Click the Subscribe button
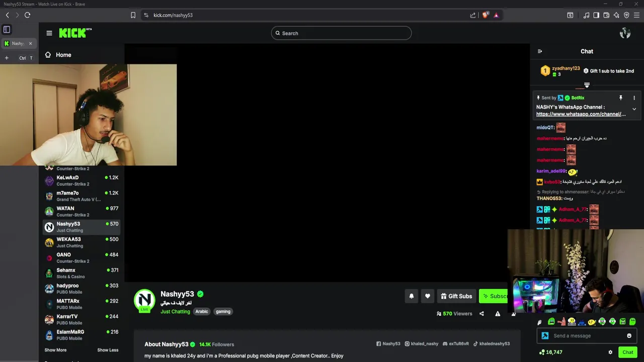 click(x=494, y=296)
